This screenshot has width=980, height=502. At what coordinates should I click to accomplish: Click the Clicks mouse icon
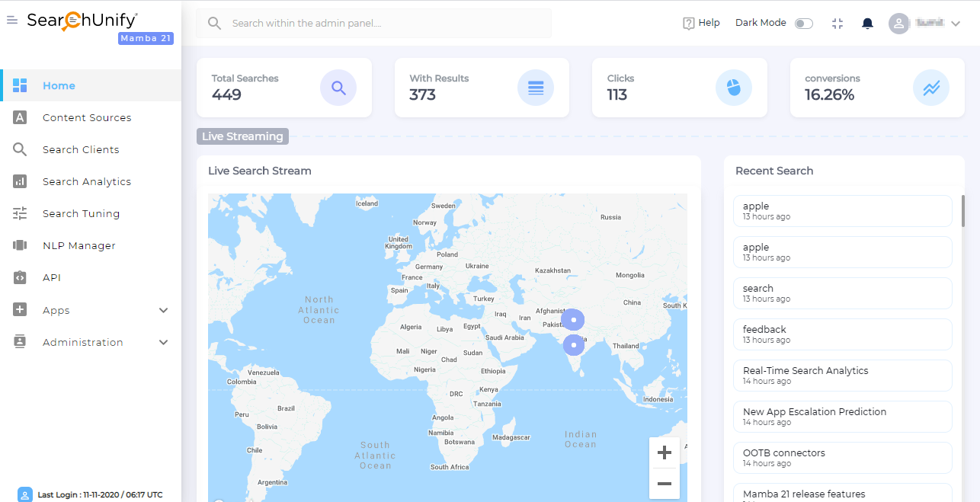pos(733,88)
